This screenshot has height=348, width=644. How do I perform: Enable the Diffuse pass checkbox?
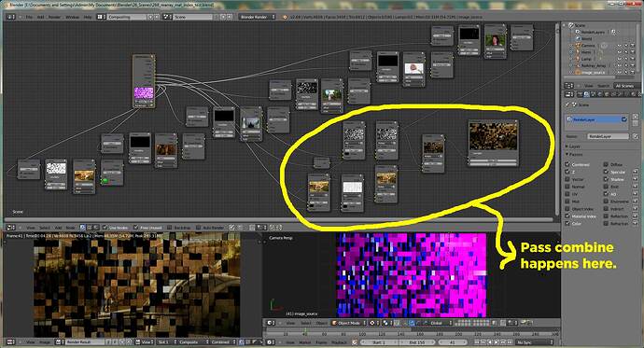(606, 164)
